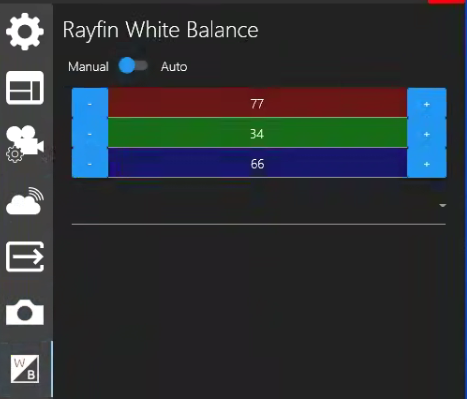
Task: Open the gear settings icon
Action: (25, 32)
